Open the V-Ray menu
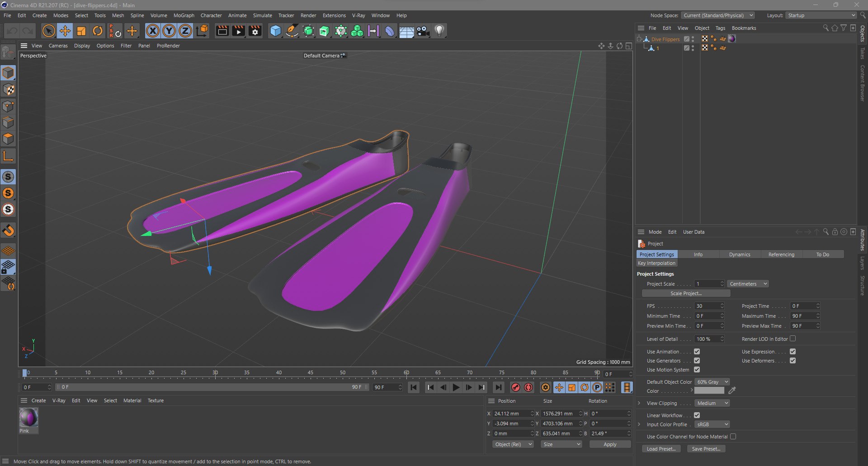This screenshot has height=466, width=868. 359,15
